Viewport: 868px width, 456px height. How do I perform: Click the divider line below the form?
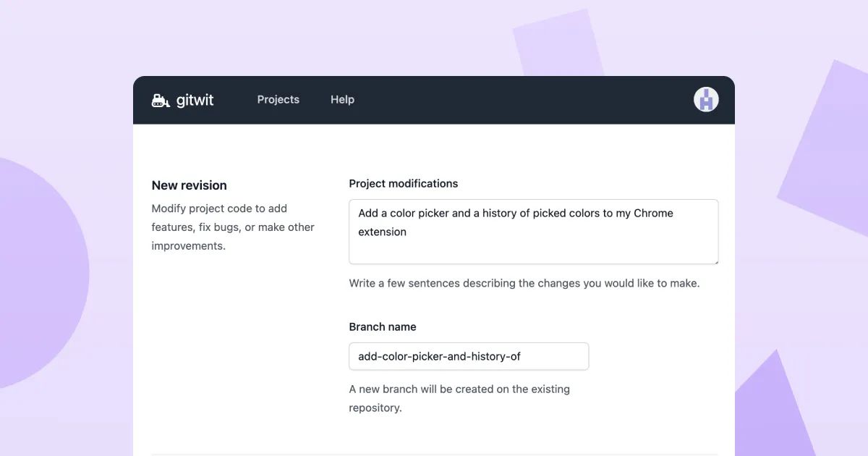(x=434, y=455)
